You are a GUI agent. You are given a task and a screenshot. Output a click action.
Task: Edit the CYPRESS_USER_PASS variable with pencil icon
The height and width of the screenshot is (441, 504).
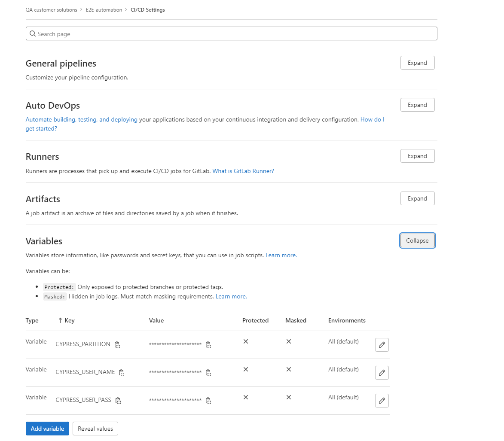(382, 401)
